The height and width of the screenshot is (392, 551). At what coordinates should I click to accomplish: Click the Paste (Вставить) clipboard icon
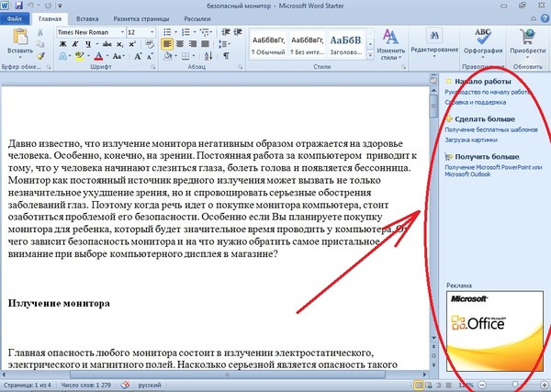click(20, 37)
